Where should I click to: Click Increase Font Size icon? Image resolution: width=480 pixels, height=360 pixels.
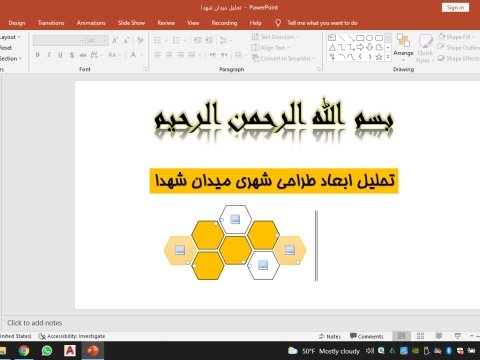click(115, 41)
